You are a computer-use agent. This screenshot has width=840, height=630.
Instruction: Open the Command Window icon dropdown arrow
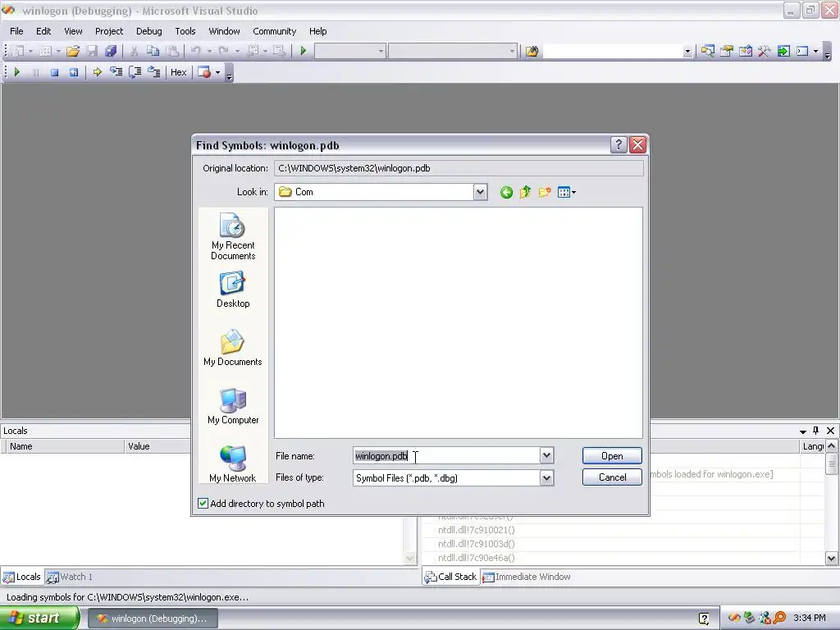(x=816, y=52)
